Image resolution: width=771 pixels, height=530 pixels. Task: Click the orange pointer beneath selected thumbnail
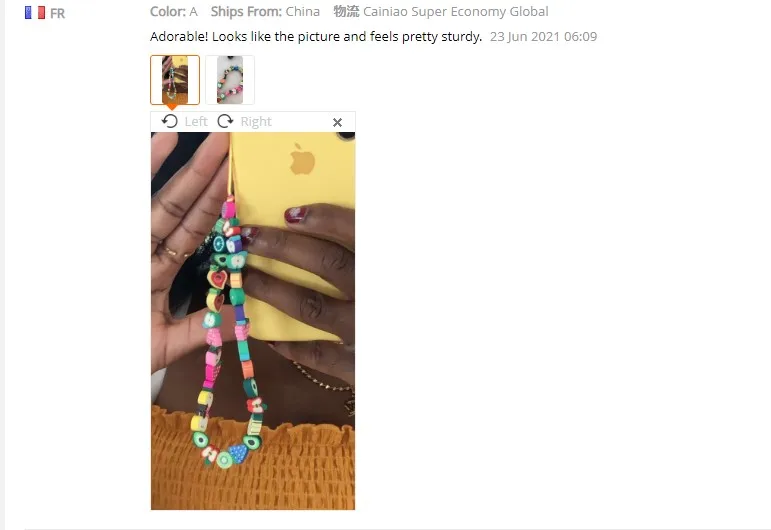click(171, 107)
